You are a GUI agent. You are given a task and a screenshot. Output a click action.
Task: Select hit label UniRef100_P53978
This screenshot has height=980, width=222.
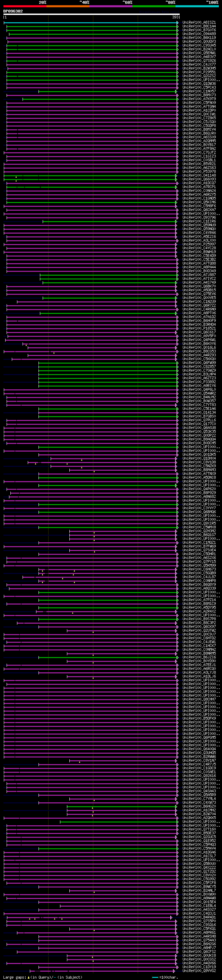click(x=199, y=172)
